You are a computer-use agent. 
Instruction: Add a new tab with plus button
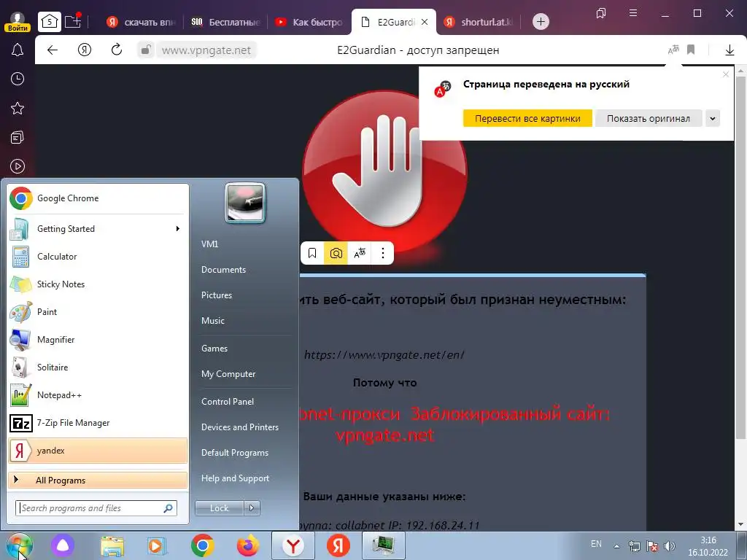(541, 21)
